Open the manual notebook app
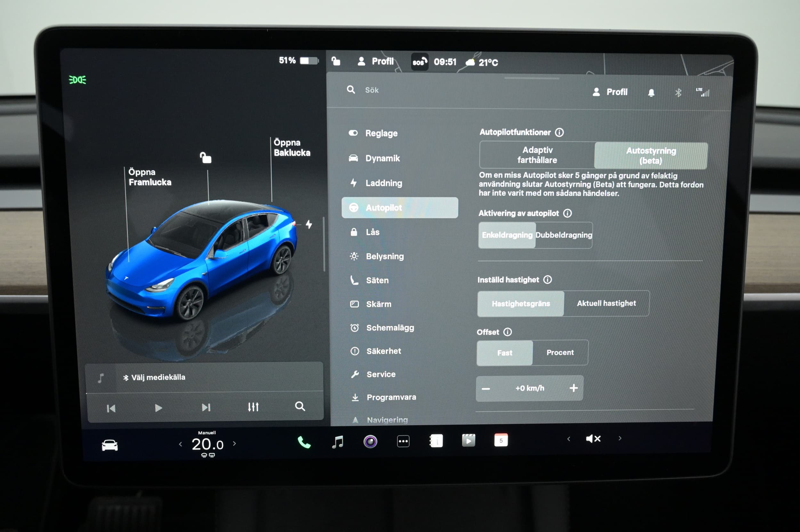This screenshot has height=532, width=800. [x=436, y=441]
